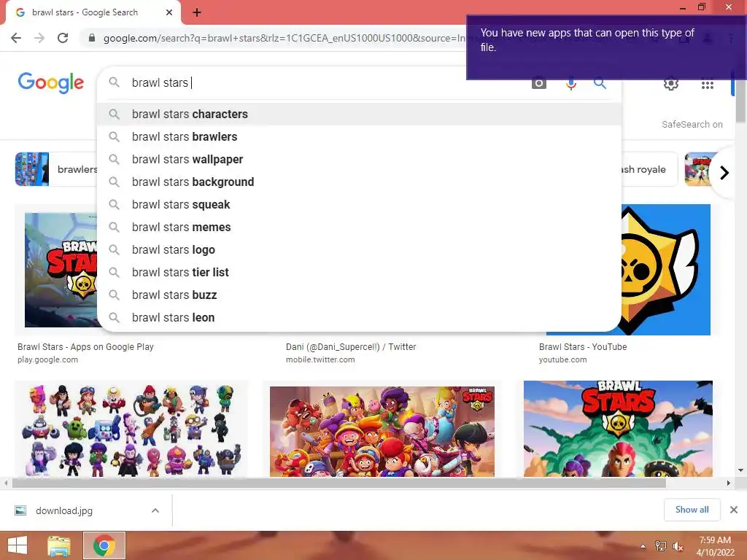Viewport: 747px width, 560px height.
Task: Choose suggestion brawl stars wallpaper
Action: click(359, 160)
